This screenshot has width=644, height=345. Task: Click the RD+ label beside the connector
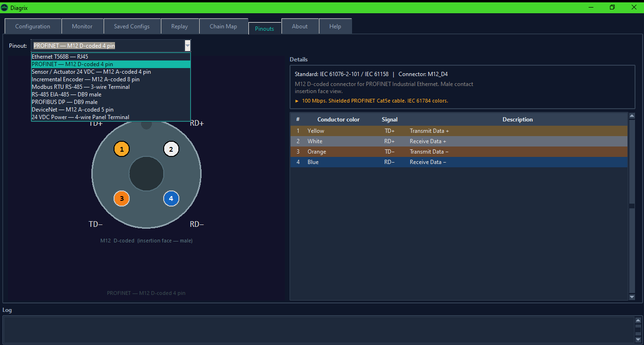tap(197, 123)
